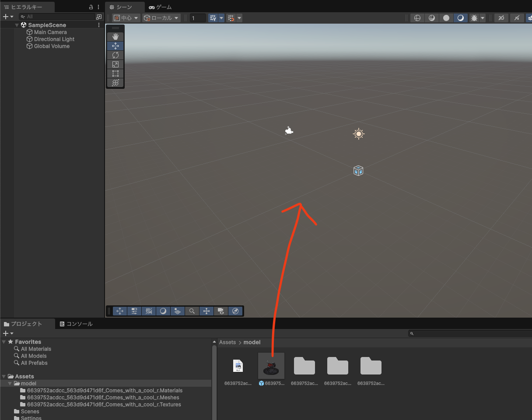The height and width of the screenshot is (420, 532).
Task: Select the Rotate tool
Action: (115, 55)
